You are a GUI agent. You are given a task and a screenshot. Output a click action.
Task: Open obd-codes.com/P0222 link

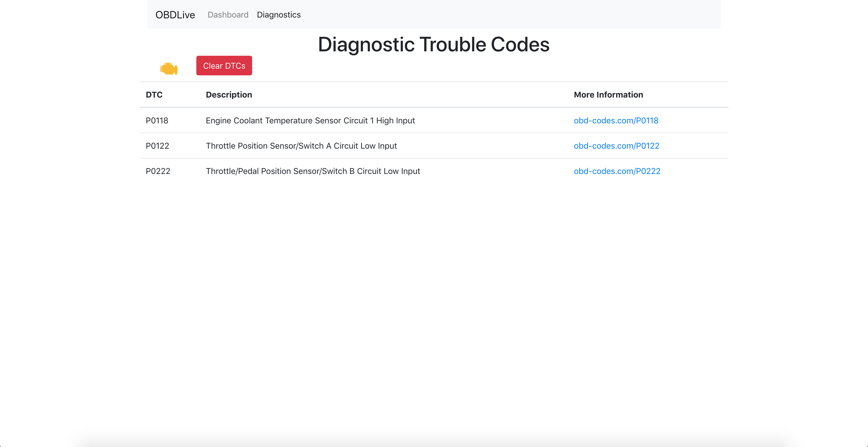tap(617, 171)
